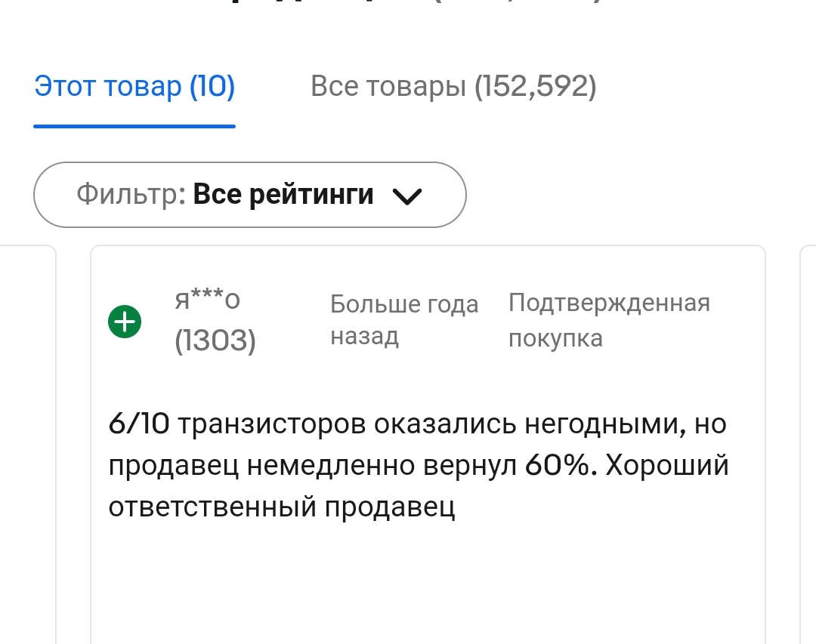The width and height of the screenshot is (816, 644).
Task: Click the review line "продавец немедленно вернул 60%"
Action: tap(348, 466)
